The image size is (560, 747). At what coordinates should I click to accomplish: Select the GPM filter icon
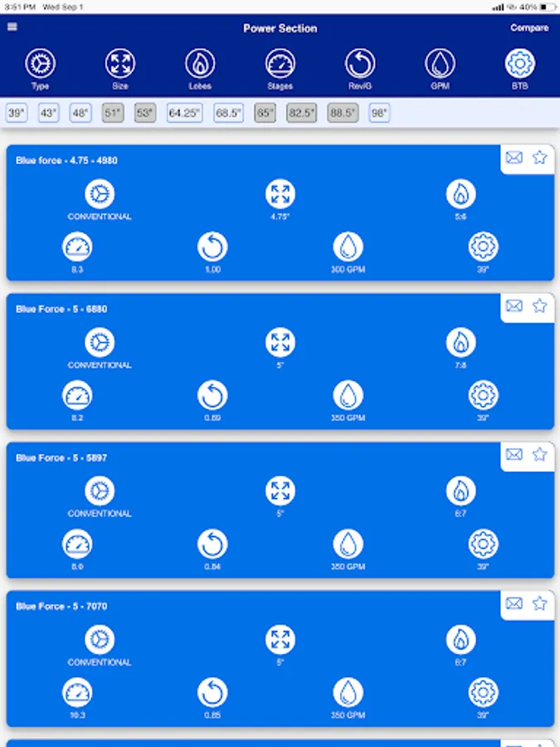click(440, 63)
